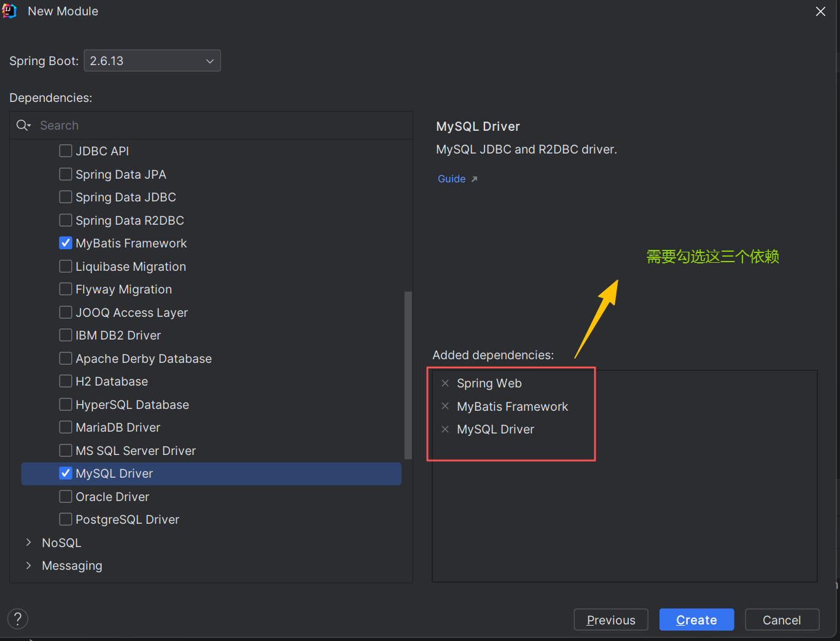Remove MySQL Driver from added dependencies
The width and height of the screenshot is (840, 641).
click(445, 429)
